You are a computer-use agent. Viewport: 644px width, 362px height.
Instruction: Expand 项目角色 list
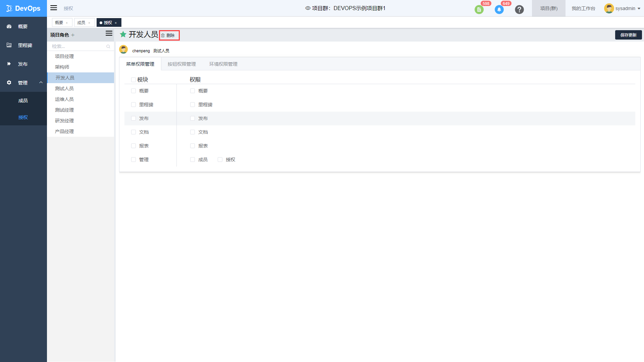point(108,35)
